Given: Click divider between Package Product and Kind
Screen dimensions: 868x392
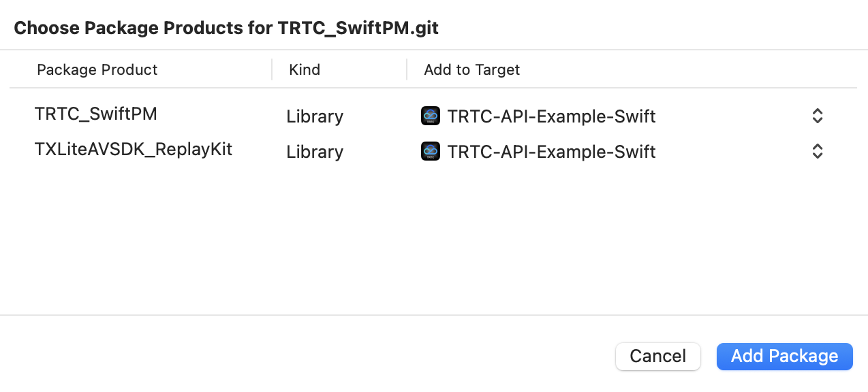Looking at the screenshot, I should coord(272,69).
